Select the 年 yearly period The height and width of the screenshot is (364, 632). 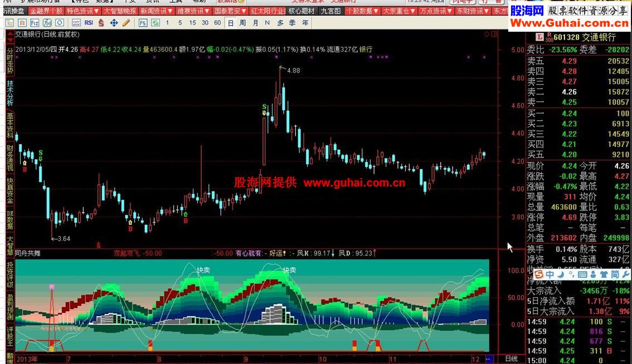[x=305, y=23]
